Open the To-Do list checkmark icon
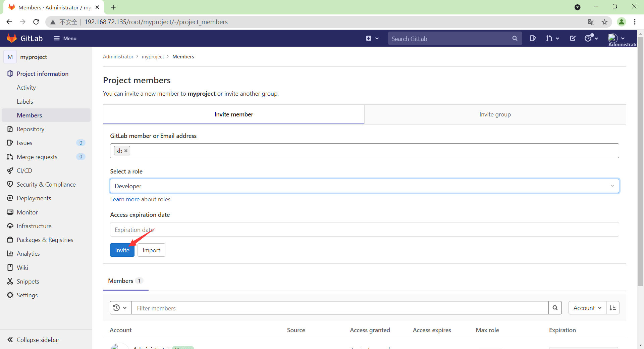Screen dimensions: 644x349 point(572,38)
